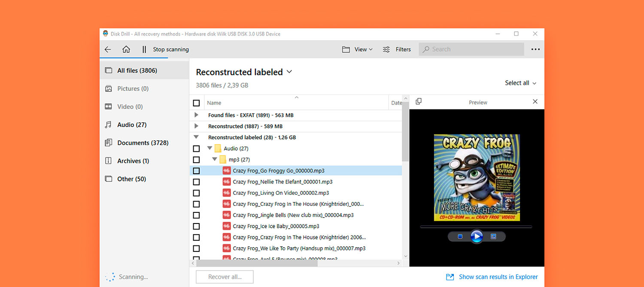
Task: Click the horizontal scrollbar right arrow
Action: click(x=398, y=263)
